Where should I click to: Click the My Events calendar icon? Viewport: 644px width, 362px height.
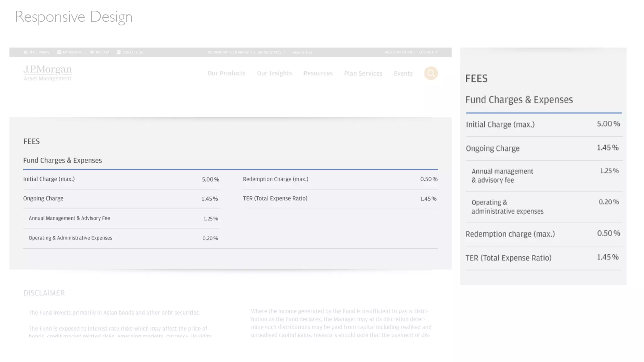coord(59,52)
